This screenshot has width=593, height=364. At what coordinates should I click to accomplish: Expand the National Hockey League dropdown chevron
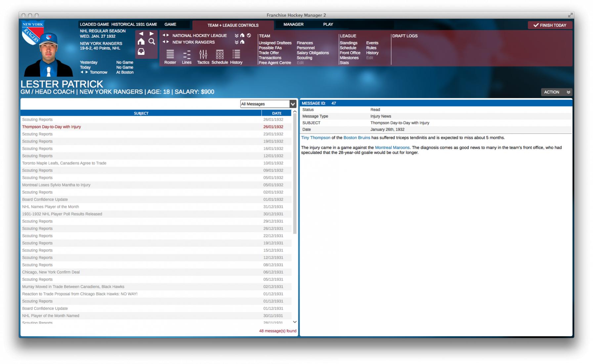(x=236, y=36)
